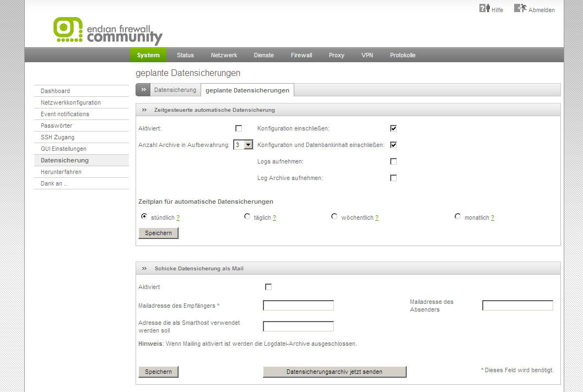Click the double-arrow icon beside Datensicherung tab
The width and height of the screenshot is (583, 392).
pyautogui.click(x=143, y=90)
